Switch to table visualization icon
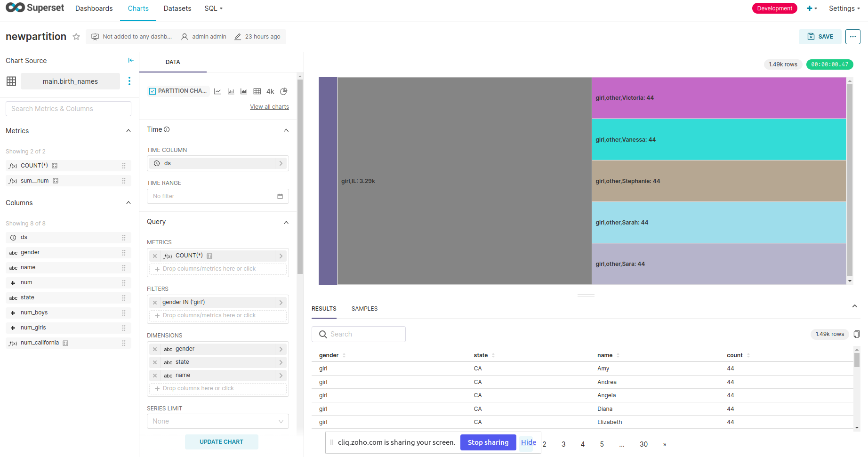The image size is (868, 457). (257, 91)
